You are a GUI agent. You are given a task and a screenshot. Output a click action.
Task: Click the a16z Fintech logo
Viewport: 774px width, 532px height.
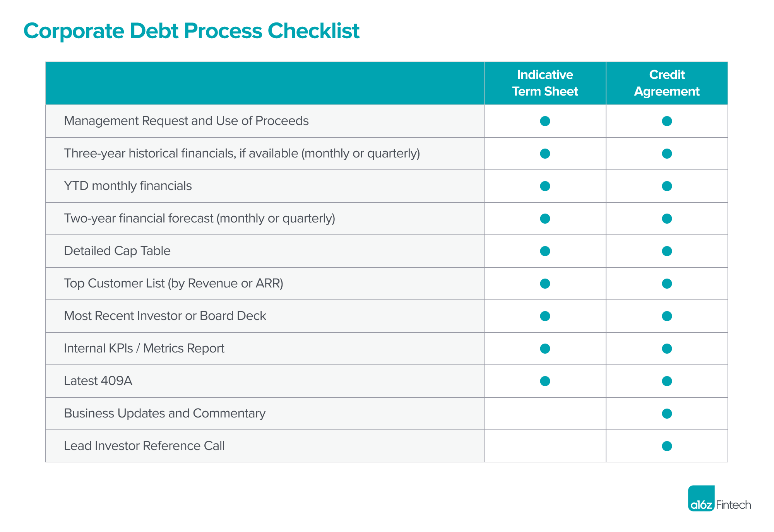click(719, 498)
